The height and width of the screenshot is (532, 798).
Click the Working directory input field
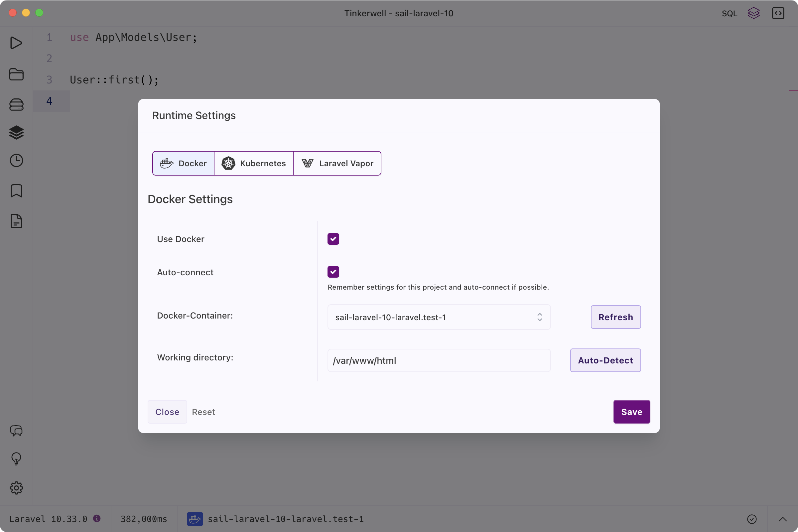pos(439,360)
